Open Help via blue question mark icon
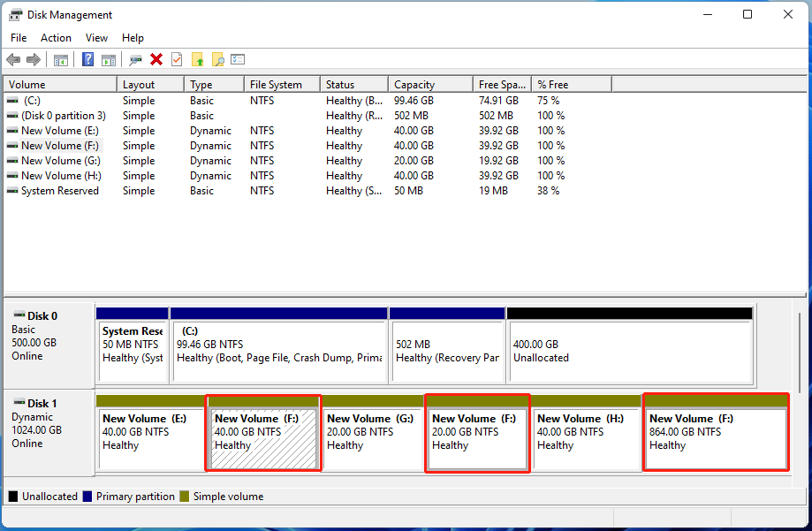 pyautogui.click(x=88, y=59)
